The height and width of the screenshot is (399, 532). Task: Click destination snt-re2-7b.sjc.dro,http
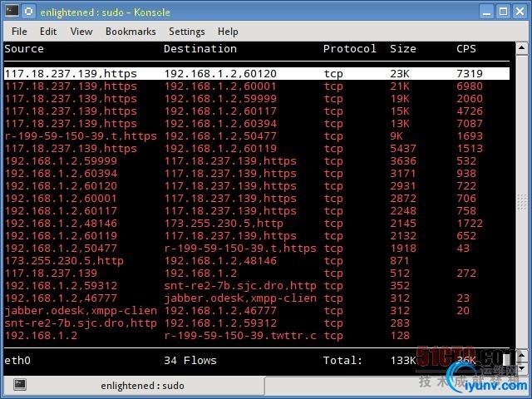click(x=240, y=286)
